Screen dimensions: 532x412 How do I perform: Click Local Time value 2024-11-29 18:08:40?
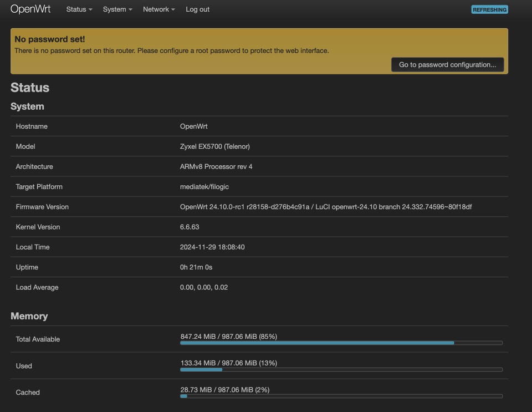tap(212, 247)
